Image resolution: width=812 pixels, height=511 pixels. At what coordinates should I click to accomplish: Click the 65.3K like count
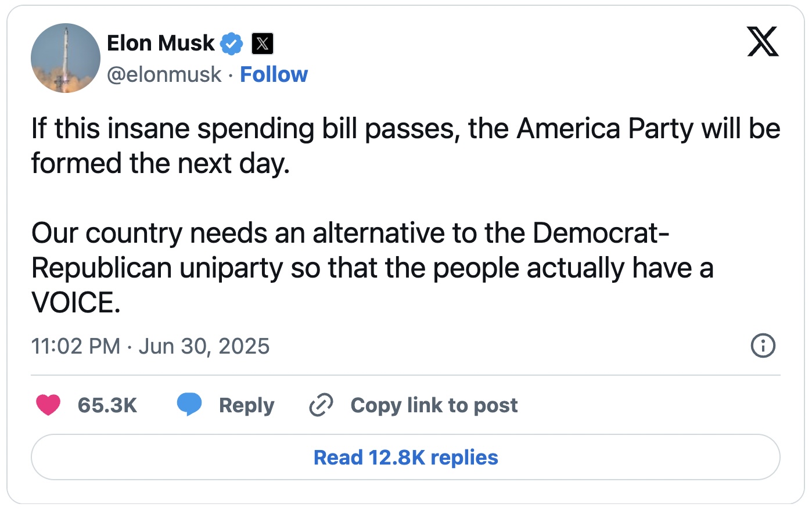tap(107, 405)
